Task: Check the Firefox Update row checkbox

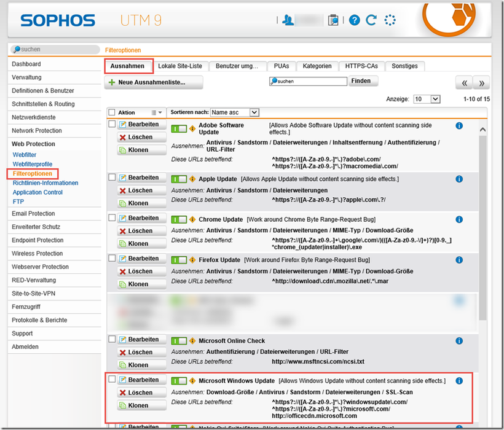Action: click(x=112, y=258)
